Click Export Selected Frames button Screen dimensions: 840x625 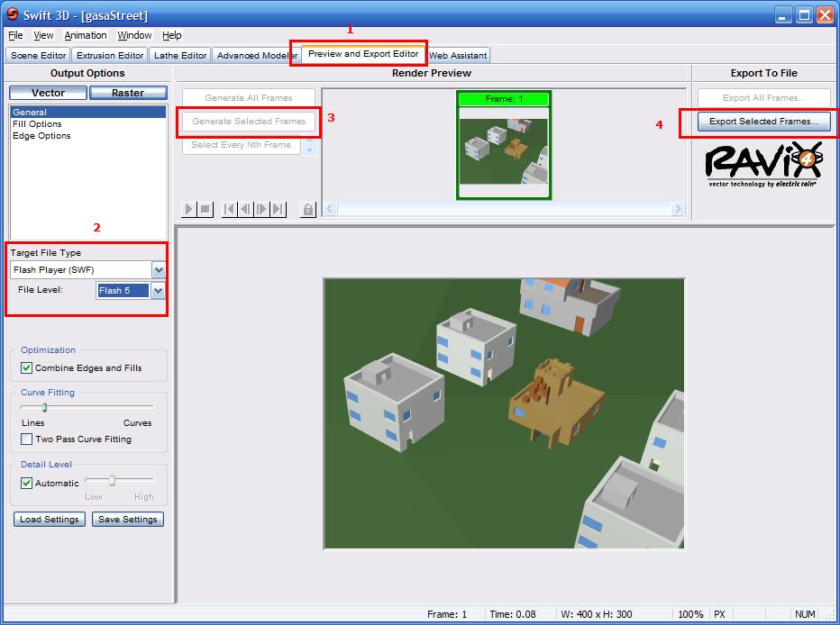(763, 122)
